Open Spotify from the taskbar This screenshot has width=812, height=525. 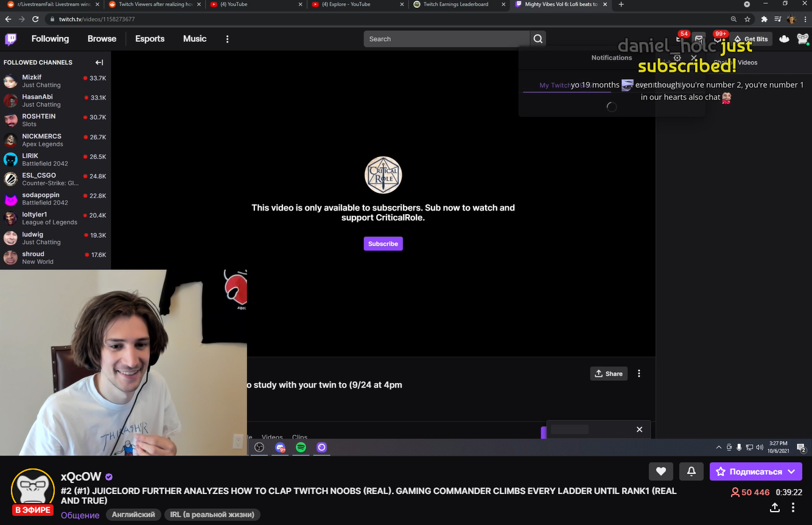pos(301,447)
